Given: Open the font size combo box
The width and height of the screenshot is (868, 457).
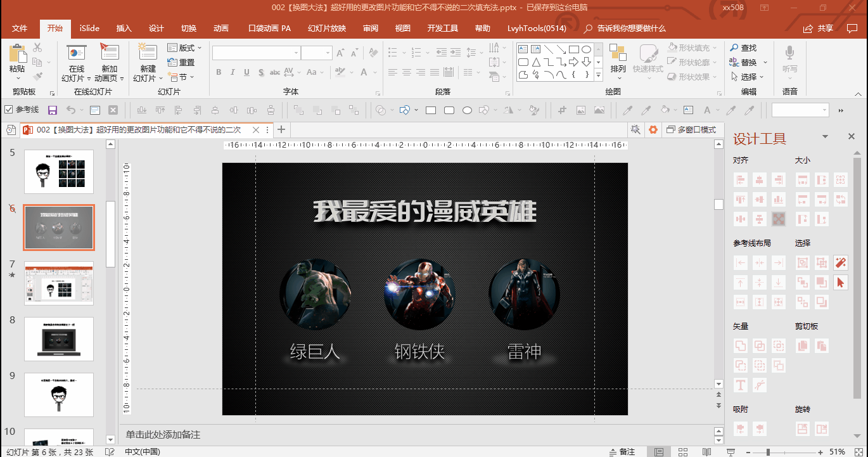Looking at the screenshot, I should pyautogui.click(x=317, y=53).
